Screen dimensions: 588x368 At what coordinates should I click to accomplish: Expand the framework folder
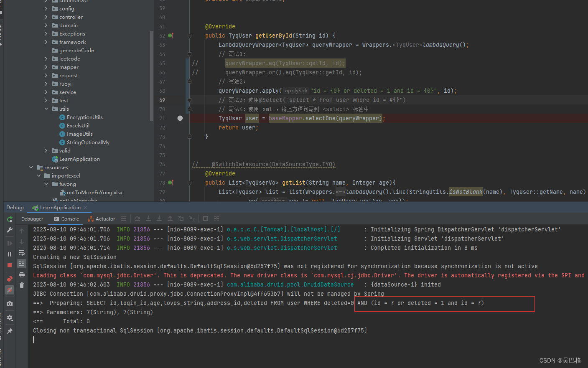click(x=46, y=42)
